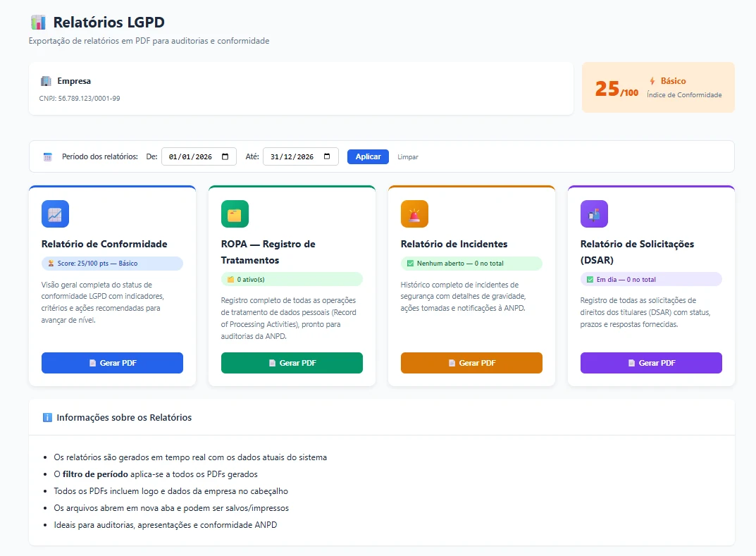Click the Relatórios LGPD page title
Screen dimensions: 756x556
coord(109,22)
